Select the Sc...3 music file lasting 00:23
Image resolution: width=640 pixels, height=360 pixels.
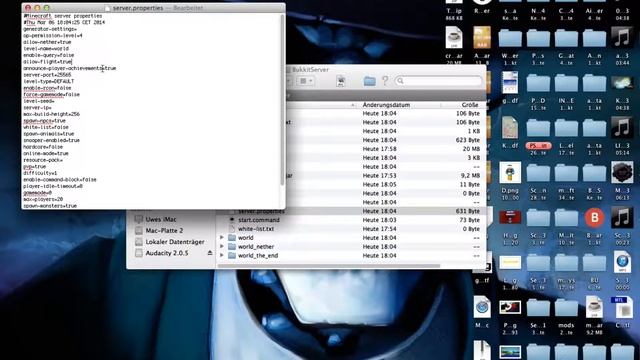pos(622,218)
